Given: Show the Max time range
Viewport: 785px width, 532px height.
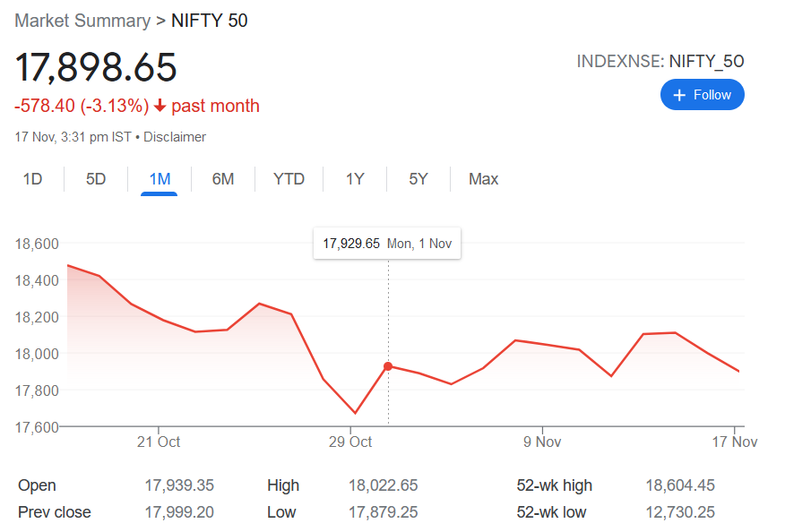Looking at the screenshot, I should click(x=483, y=179).
